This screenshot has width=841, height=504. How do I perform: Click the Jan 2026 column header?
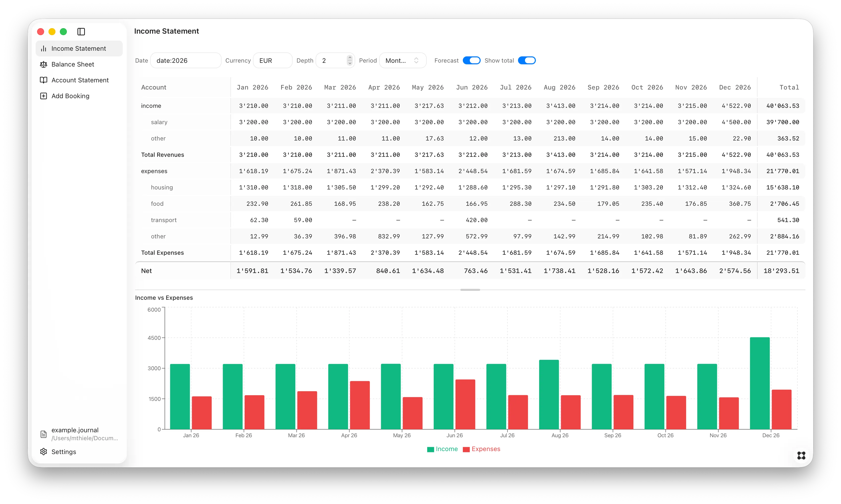click(x=252, y=87)
